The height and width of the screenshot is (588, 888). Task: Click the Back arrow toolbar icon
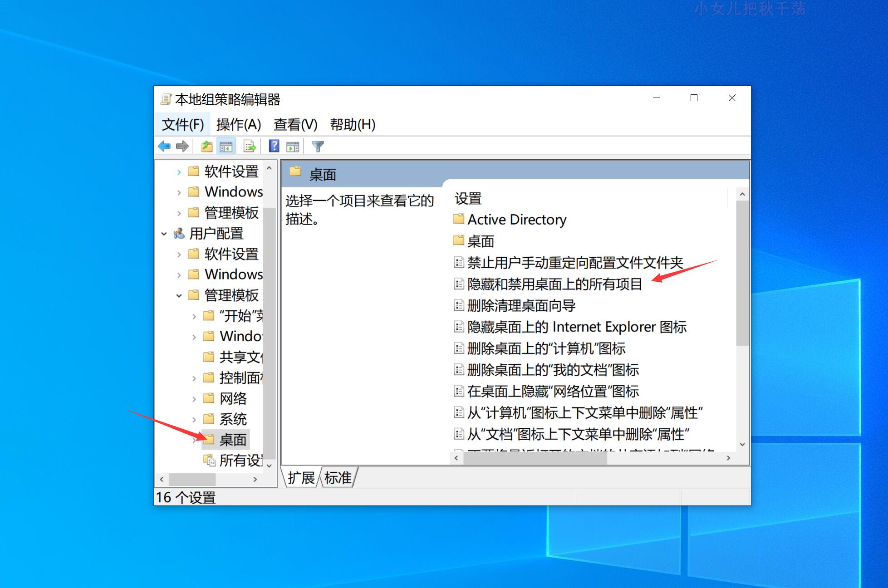[x=164, y=146]
